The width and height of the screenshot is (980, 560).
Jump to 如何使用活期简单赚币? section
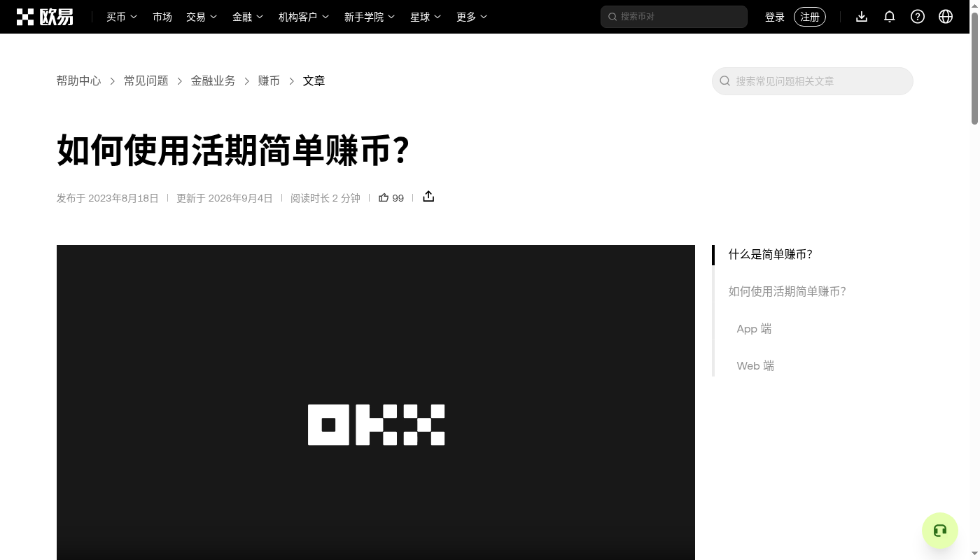787,292
